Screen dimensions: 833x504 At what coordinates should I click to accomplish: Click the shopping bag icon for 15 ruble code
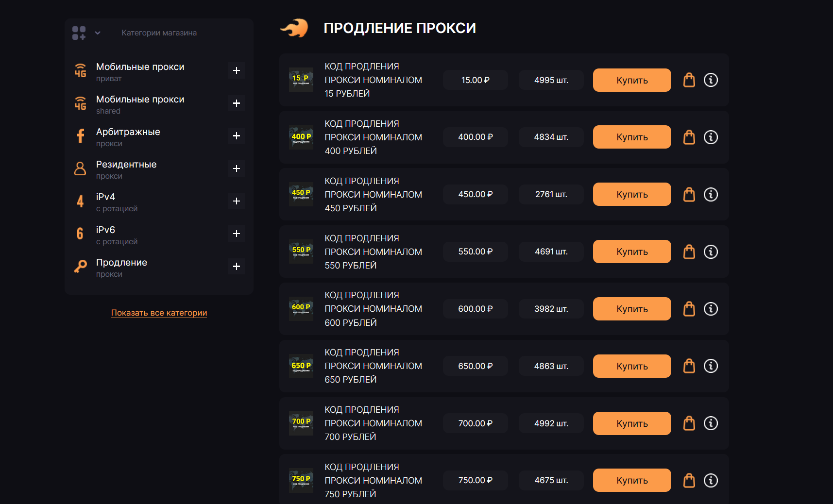click(x=689, y=80)
